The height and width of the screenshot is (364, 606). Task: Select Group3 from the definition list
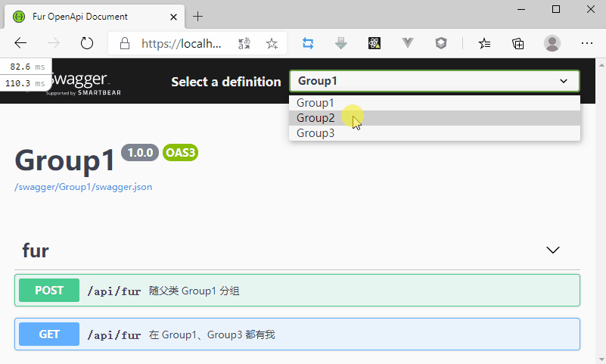click(315, 133)
